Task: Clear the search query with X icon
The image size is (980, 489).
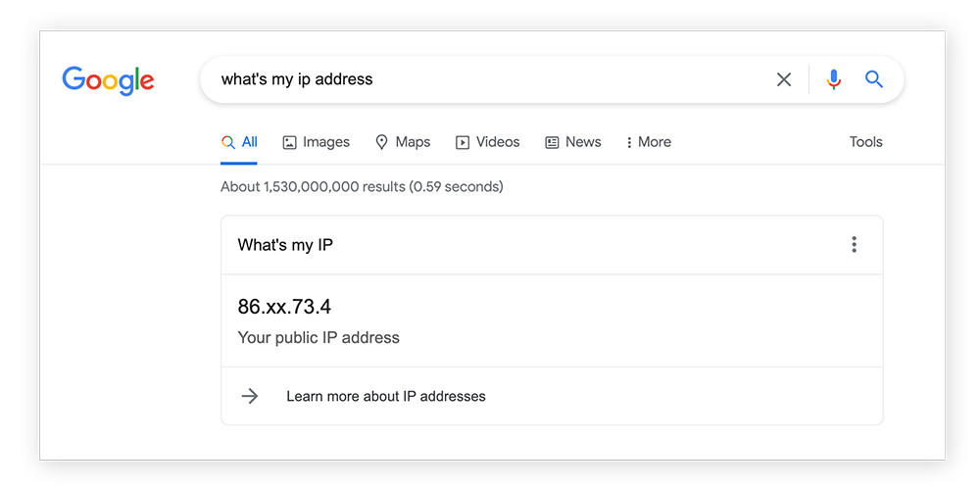Action: 784,79
